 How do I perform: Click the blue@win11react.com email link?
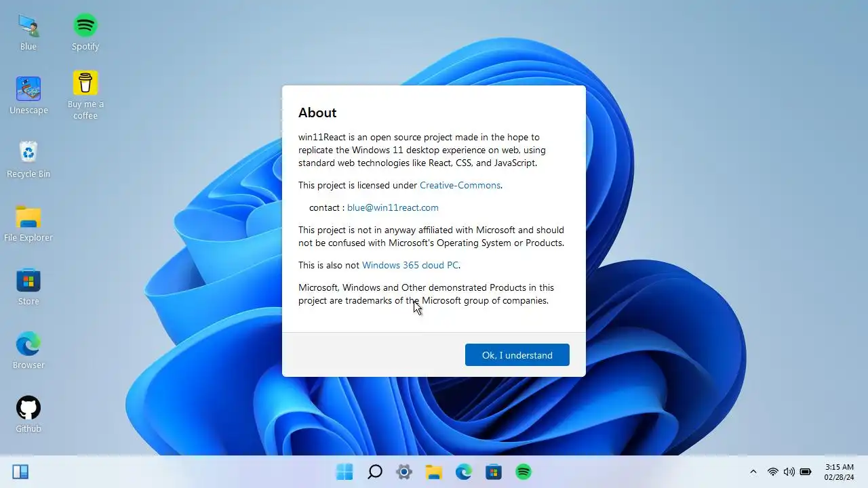pos(393,207)
